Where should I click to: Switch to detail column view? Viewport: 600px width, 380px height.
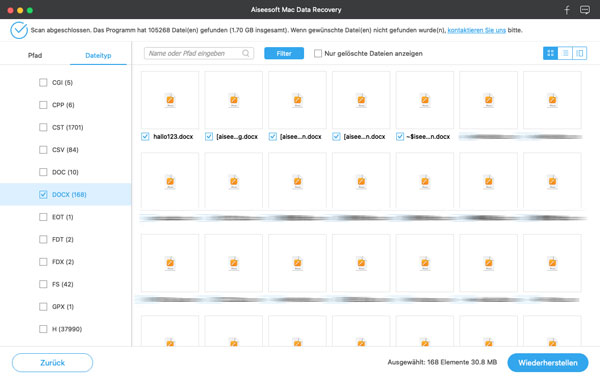580,53
